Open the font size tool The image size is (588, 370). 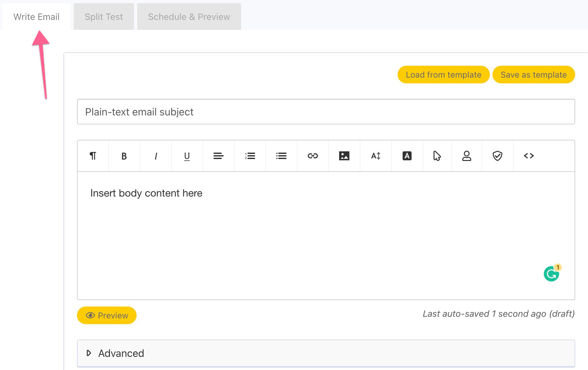375,156
